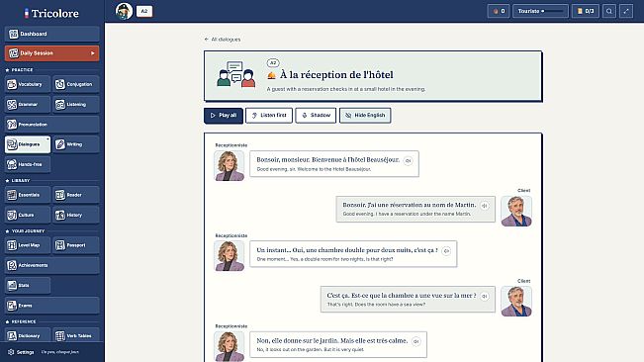The width and height of the screenshot is (644, 362).
Task: Go back to All dialogues
Action: (223, 40)
